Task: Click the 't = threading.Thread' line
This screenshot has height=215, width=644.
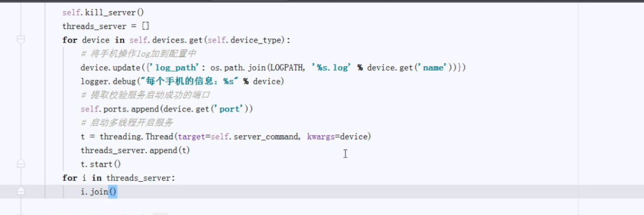Action: pos(226,137)
